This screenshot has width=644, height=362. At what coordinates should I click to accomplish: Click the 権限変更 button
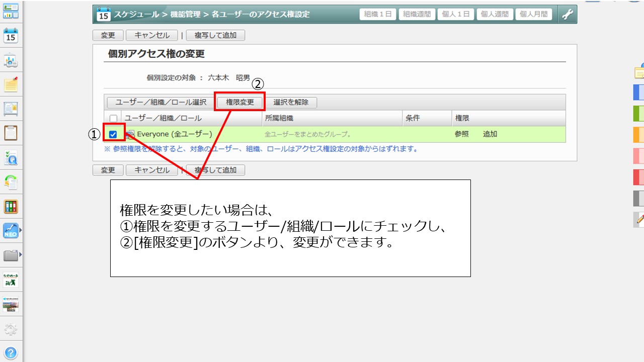click(240, 102)
